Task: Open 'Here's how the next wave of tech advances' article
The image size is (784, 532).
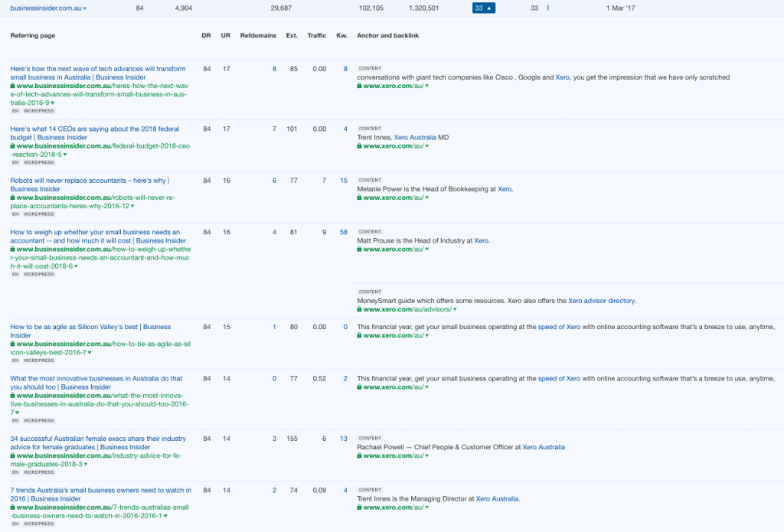Action: 98,73
